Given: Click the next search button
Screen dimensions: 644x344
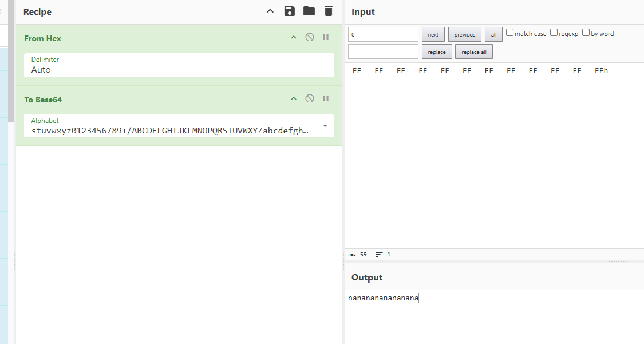Looking at the screenshot, I should (x=433, y=35).
